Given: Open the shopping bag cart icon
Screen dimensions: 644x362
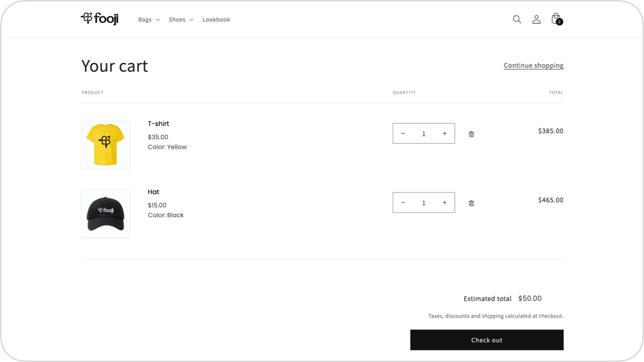Looking at the screenshot, I should (556, 19).
